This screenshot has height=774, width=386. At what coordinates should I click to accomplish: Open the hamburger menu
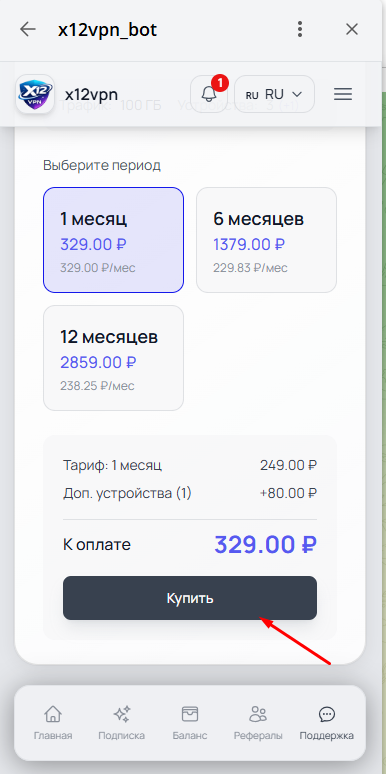click(343, 94)
